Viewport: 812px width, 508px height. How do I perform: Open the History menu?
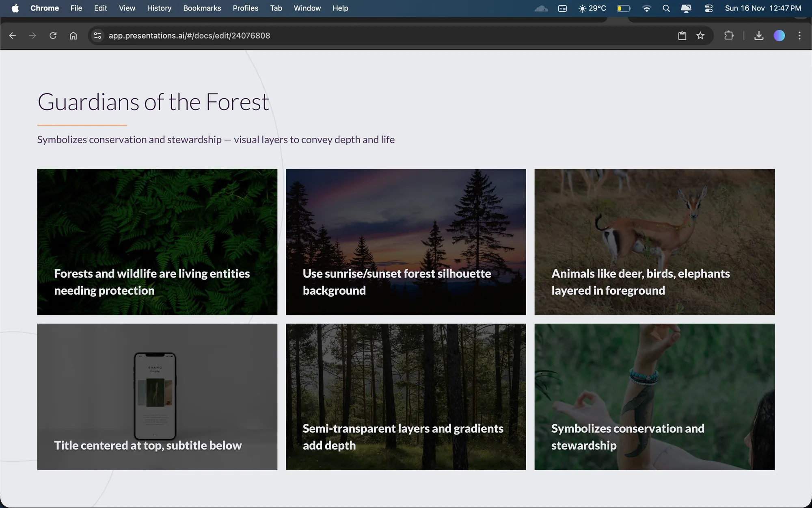159,8
